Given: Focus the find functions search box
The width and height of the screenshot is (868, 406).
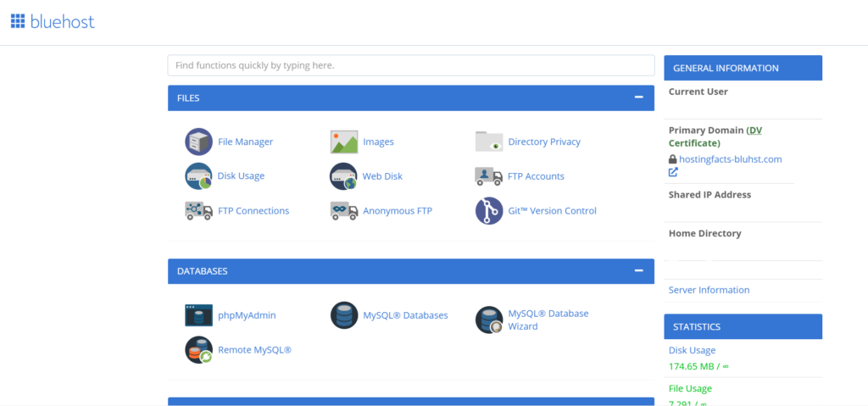Looking at the screenshot, I should tap(411, 65).
